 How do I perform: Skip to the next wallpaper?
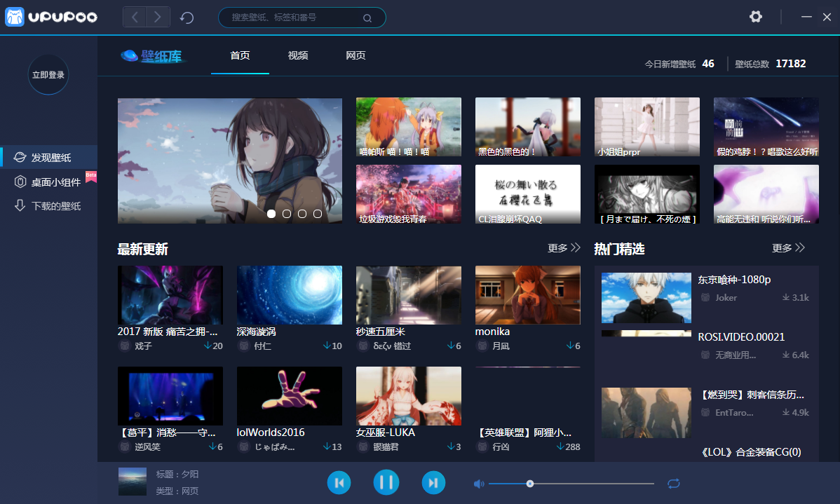pos(433,482)
